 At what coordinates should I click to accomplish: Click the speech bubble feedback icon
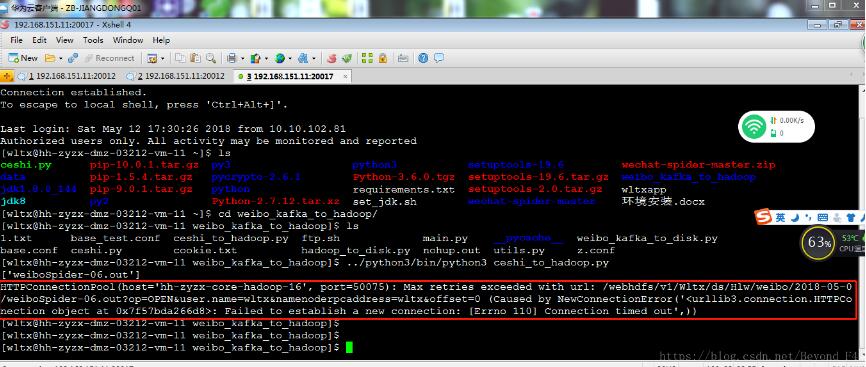(439, 58)
